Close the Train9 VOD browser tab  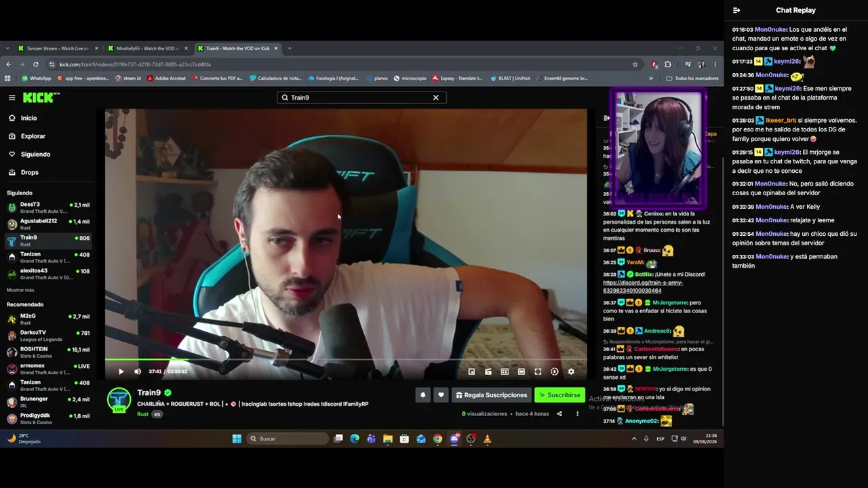(275, 49)
